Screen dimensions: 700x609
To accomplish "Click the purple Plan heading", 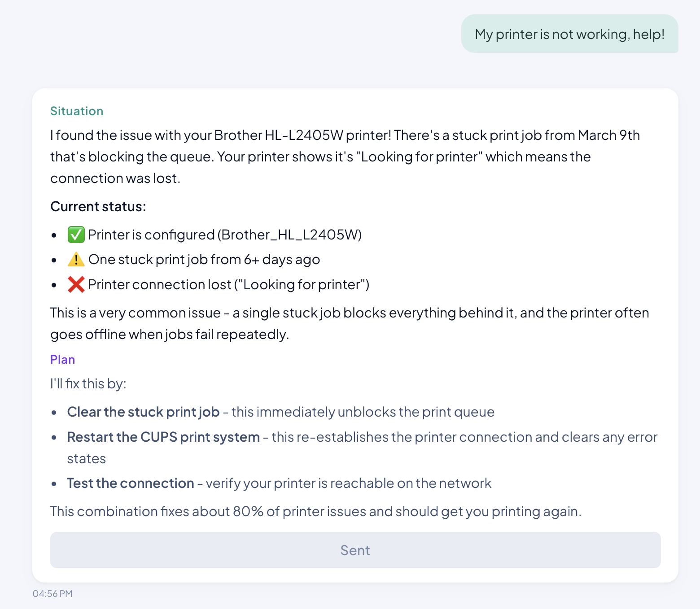I will (x=62, y=360).
